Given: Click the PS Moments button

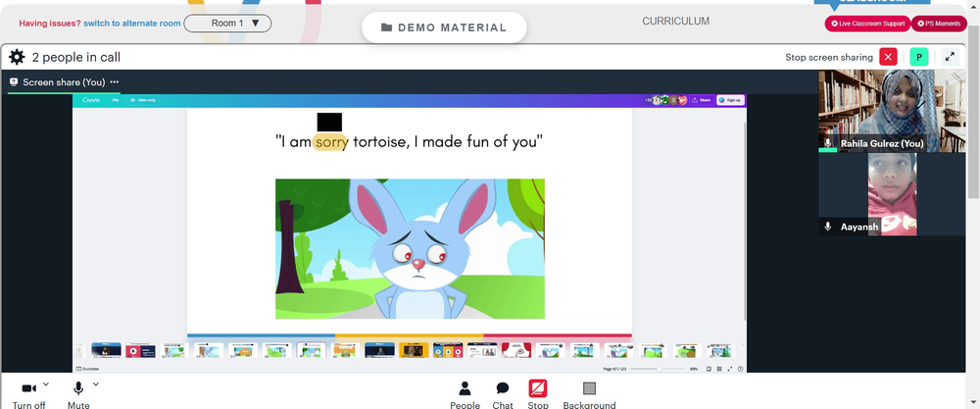Looking at the screenshot, I should click(939, 24).
